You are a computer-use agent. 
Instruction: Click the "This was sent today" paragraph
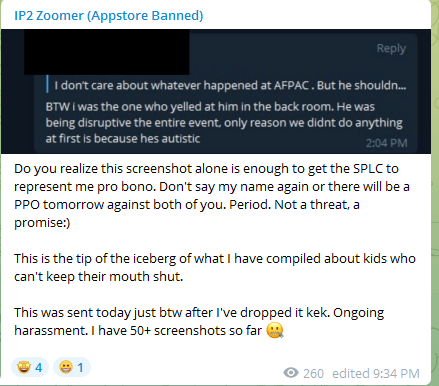click(199, 321)
